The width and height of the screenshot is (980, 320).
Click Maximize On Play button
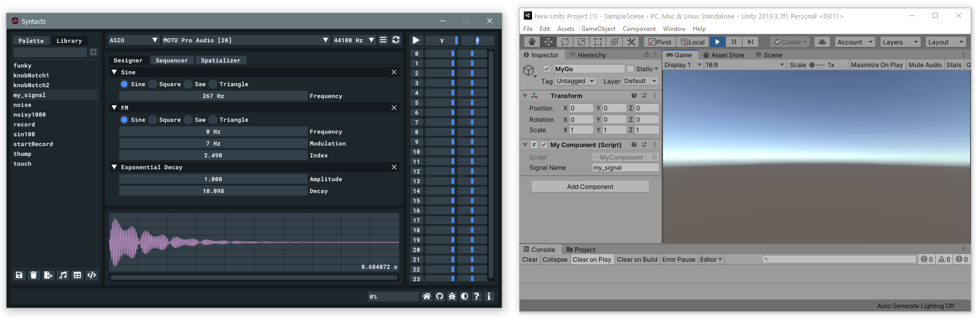(877, 65)
